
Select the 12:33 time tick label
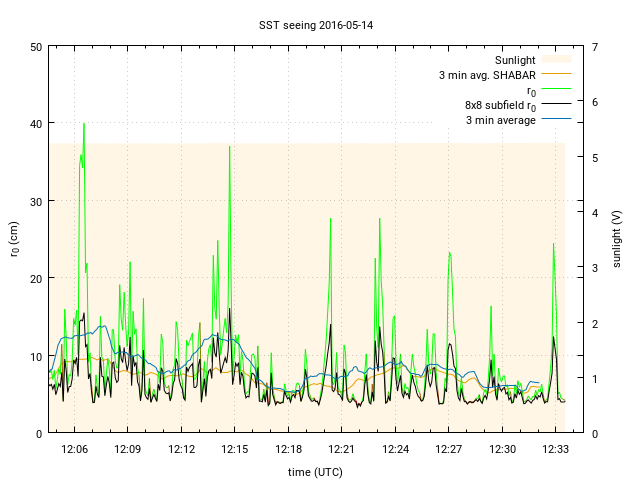click(555, 450)
